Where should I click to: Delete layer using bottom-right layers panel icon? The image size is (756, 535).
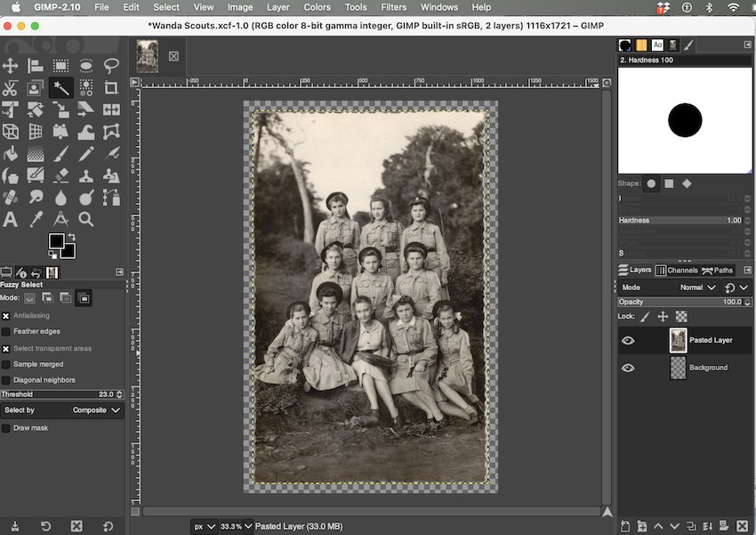742,526
